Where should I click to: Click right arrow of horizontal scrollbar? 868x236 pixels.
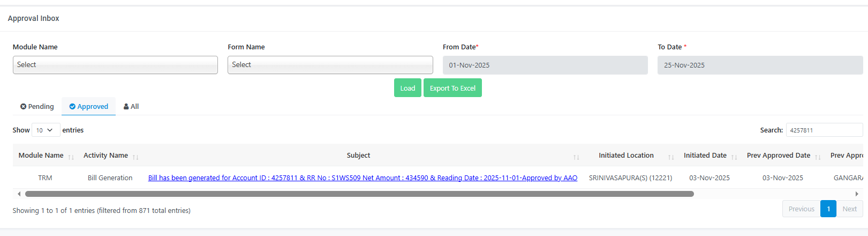[857, 194]
